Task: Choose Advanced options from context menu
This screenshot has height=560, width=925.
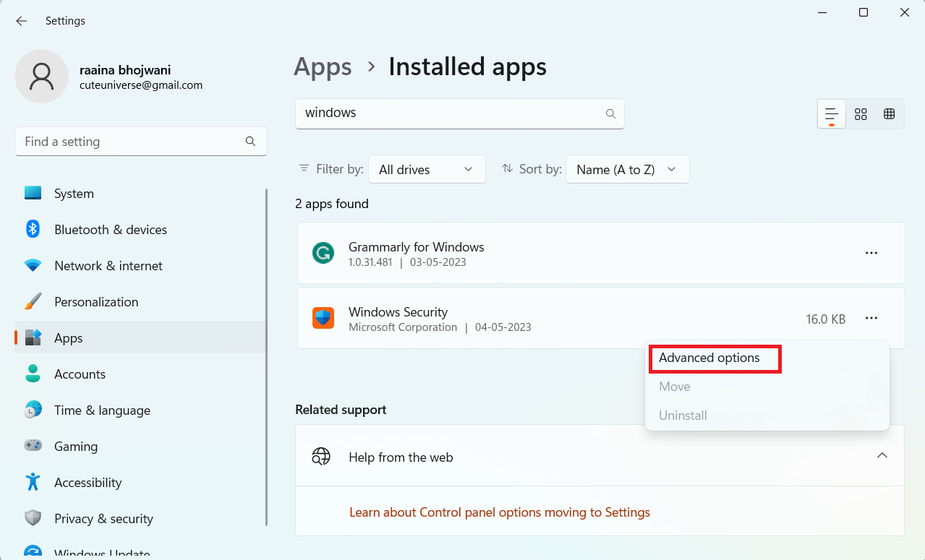Action: click(709, 358)
